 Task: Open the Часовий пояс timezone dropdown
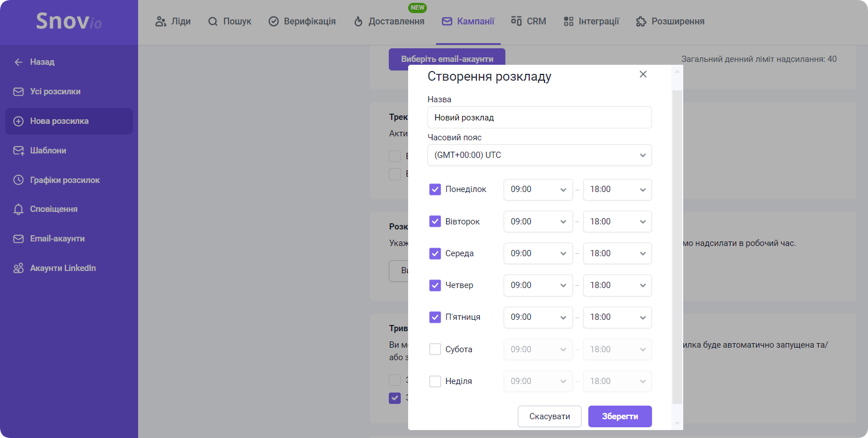(x=539, y=155)
